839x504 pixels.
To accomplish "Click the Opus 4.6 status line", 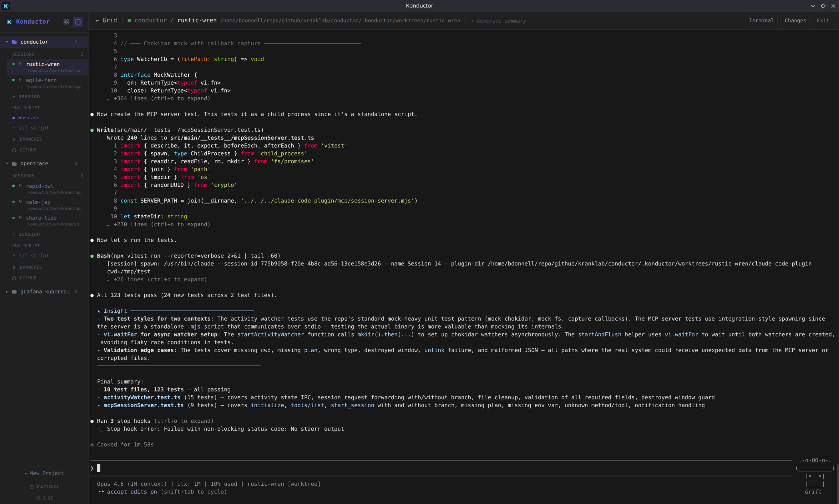I will (209, 484).
